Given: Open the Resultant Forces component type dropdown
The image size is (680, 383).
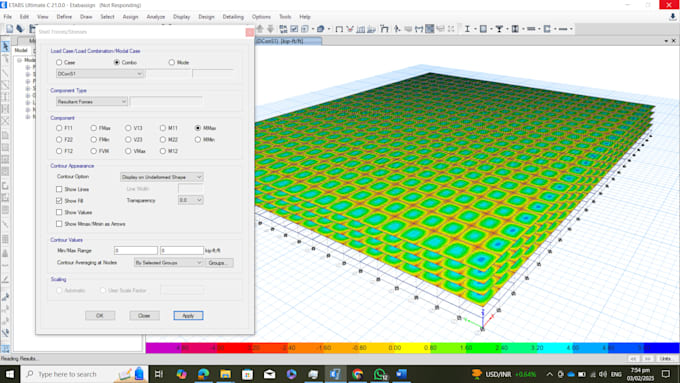Looking at the screenshot, I should (x=92, y=101).
